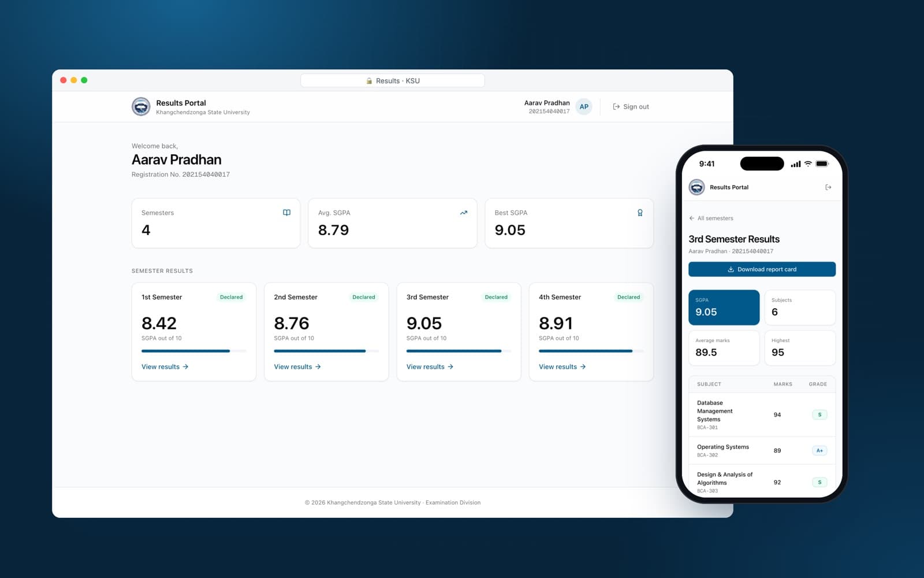
Task: Sign out of the desktop portal
Action: [x=631, y=107]
